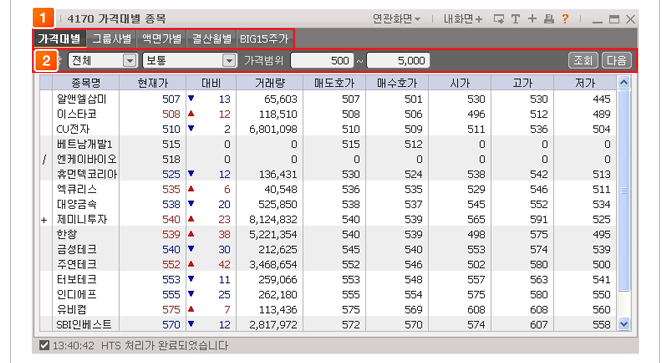Click the 조회 search button
Screen dimensions: 670x363
pyautogui.click(x=583, y=60)
